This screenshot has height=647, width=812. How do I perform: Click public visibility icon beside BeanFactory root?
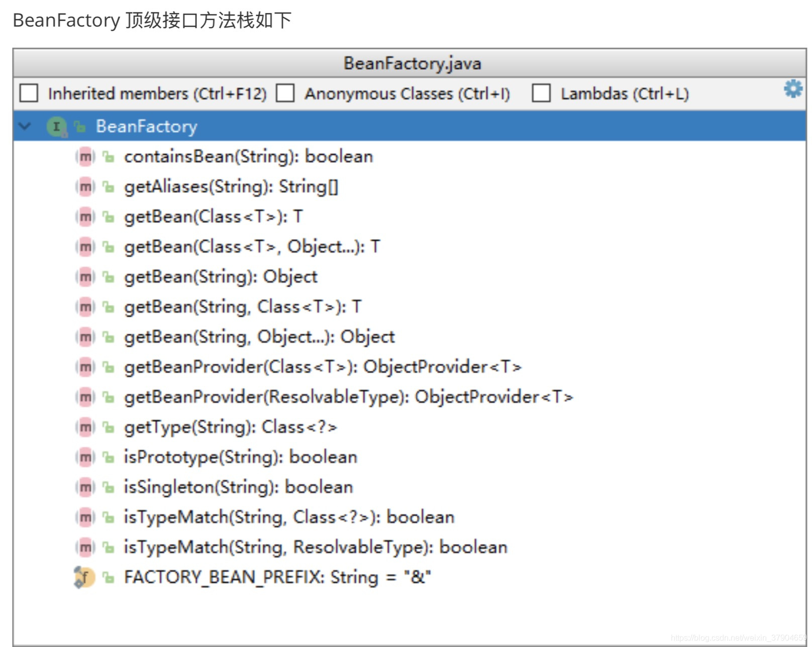pos(80,127)
